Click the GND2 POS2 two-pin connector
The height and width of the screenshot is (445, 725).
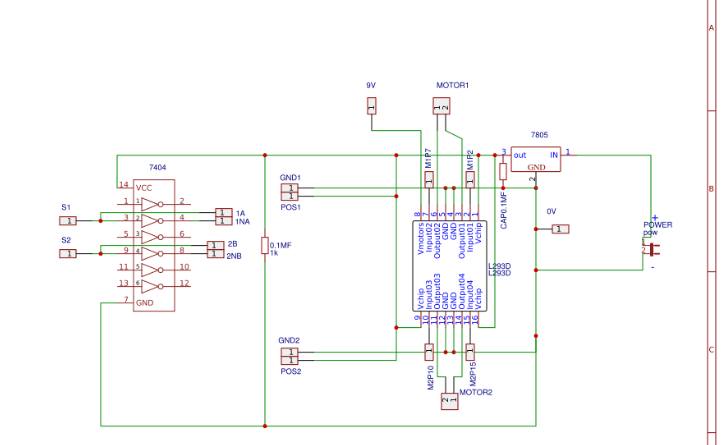[288, 356]
